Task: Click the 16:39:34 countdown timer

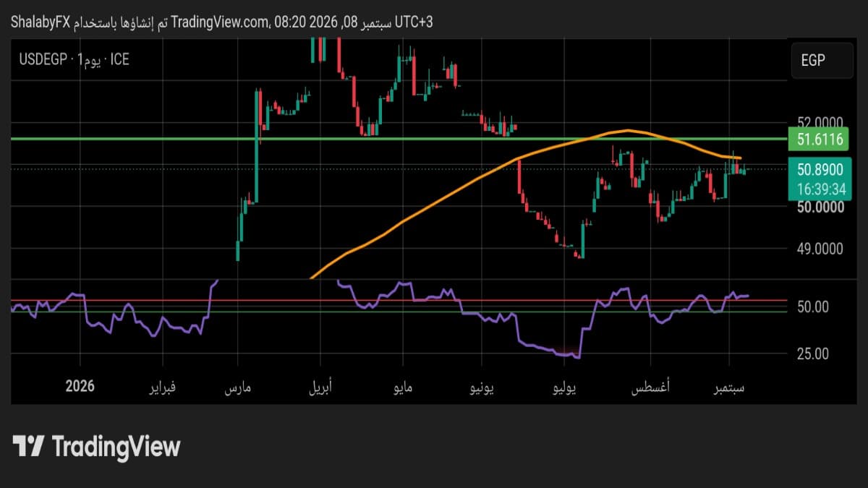Action: (x=820, y=189)
